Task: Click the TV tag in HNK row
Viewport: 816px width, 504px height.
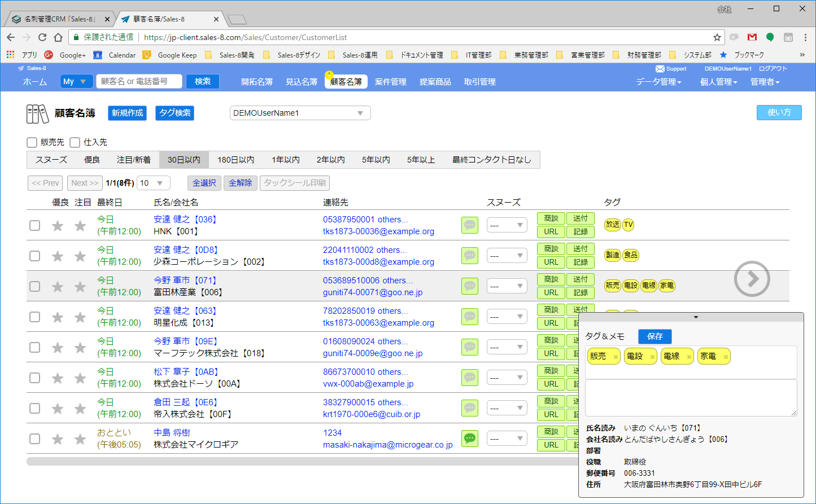Action: (x=629, y=225)
